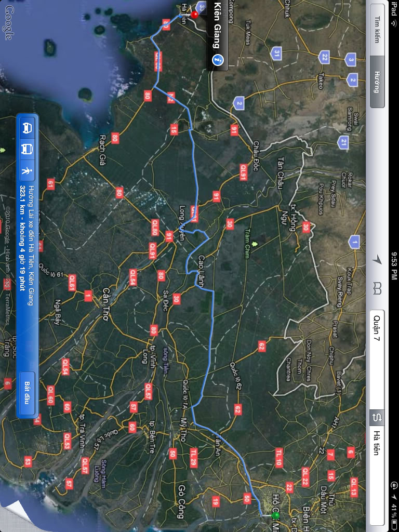Tap the Châu Đốc city label
Screen dimensions: 399x532
256,156
